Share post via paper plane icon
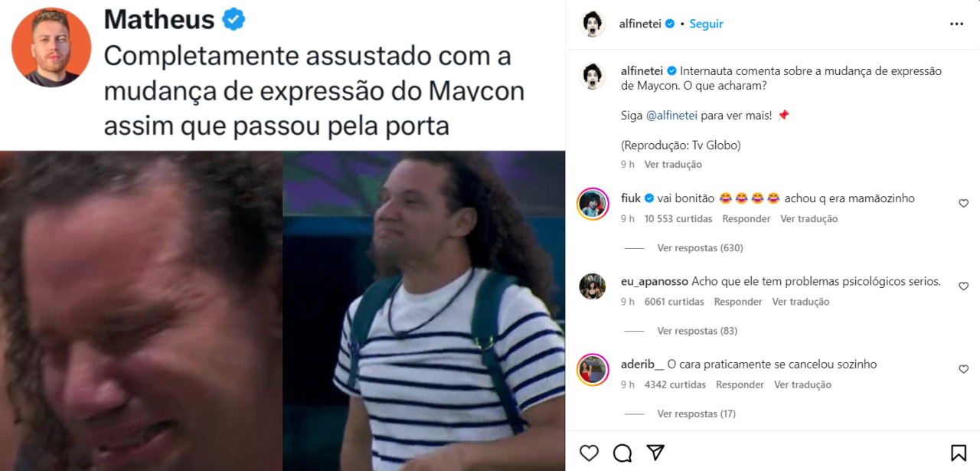980x471 pixels. 655,453
